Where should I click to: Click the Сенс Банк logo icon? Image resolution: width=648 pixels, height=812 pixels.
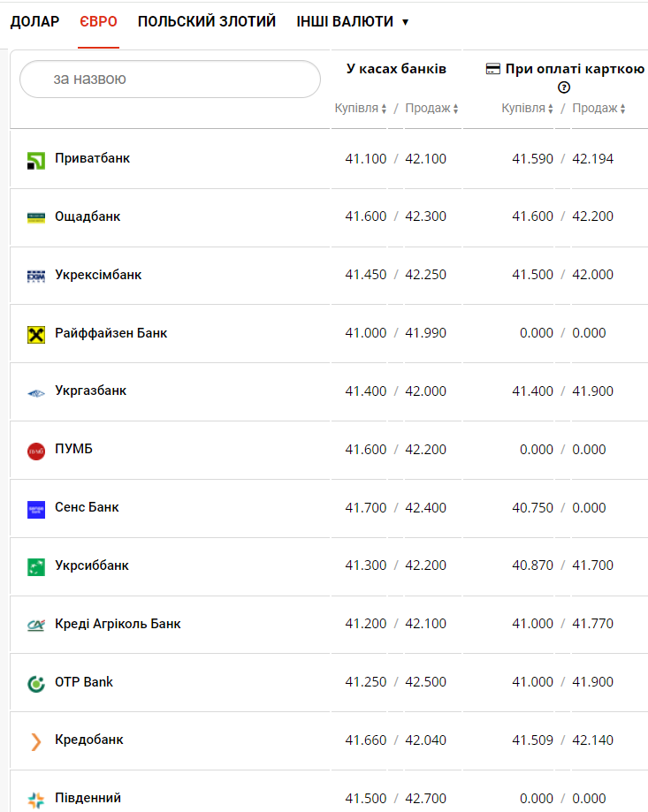click(x=35, y=510)
